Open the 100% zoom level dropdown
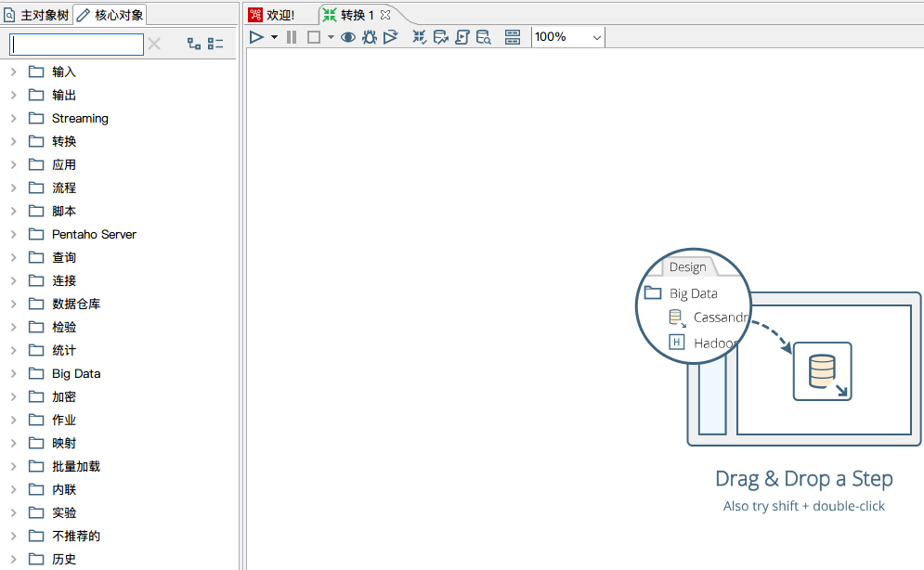The width and height of the screenshot is (924, 570). tap(596, 37)
